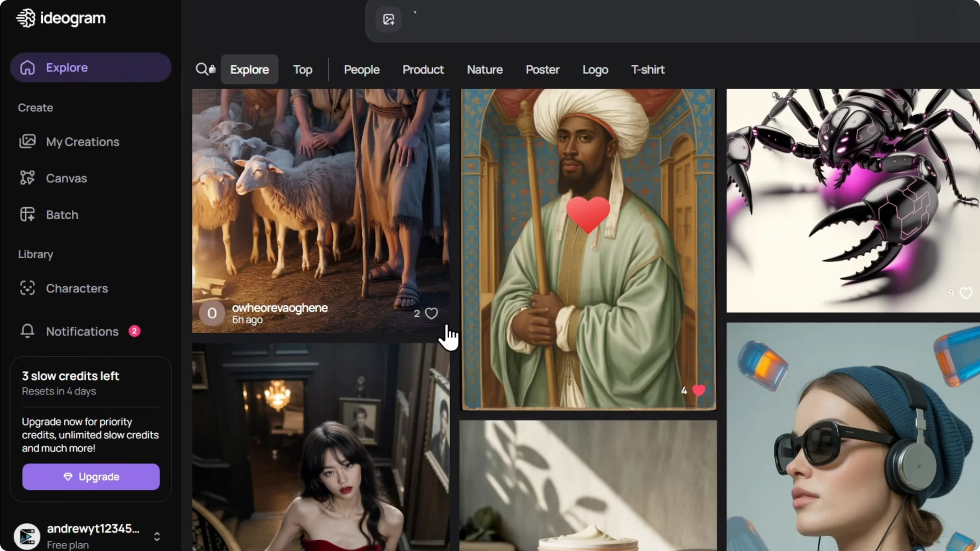The image size is (980, 551).
Task: Unlike the turbaned man portrait
Action: coord(699,390)
